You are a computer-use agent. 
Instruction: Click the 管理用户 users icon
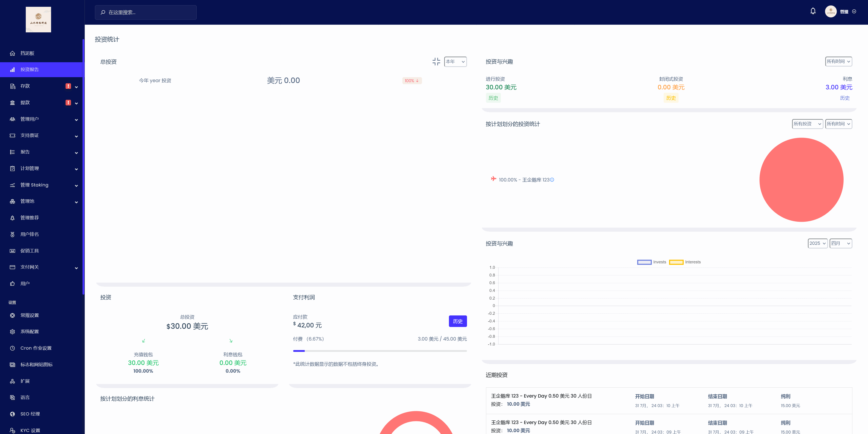12,119
